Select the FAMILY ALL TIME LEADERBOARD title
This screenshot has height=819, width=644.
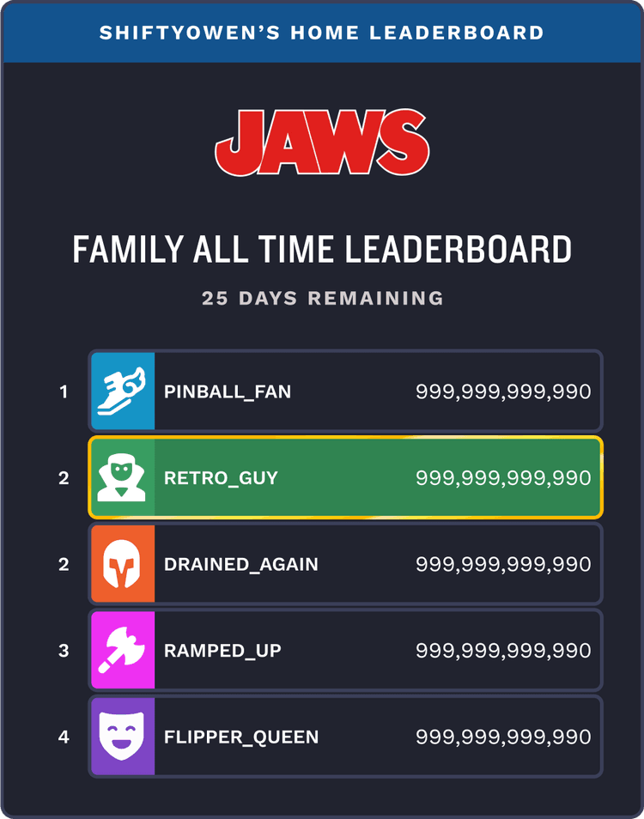[x=322, y=248]
